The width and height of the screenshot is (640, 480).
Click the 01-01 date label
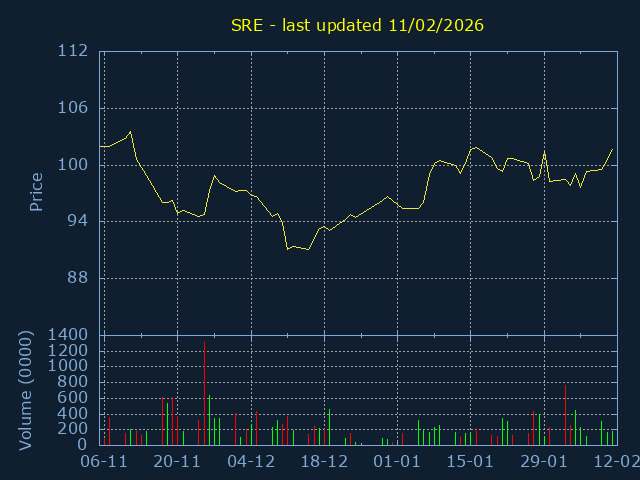[397, 462]
